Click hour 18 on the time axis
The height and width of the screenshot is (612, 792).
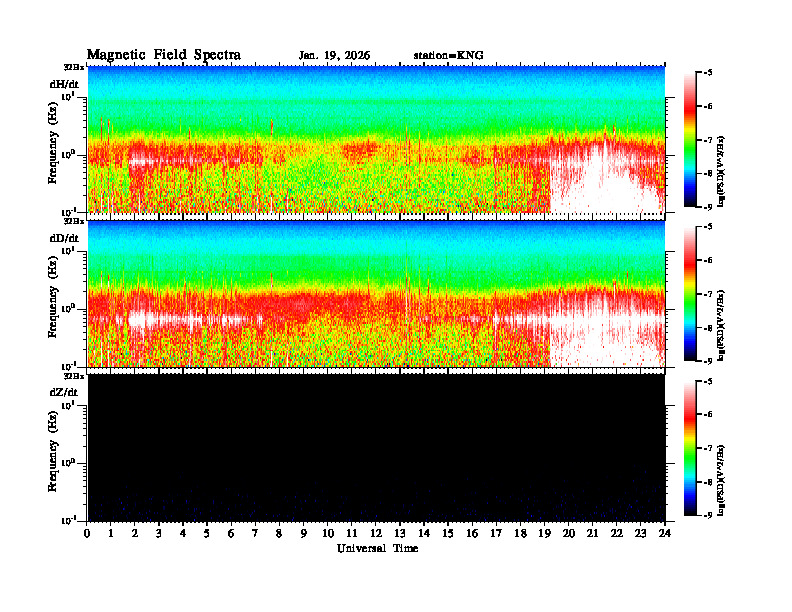click(x=520, y=534)
